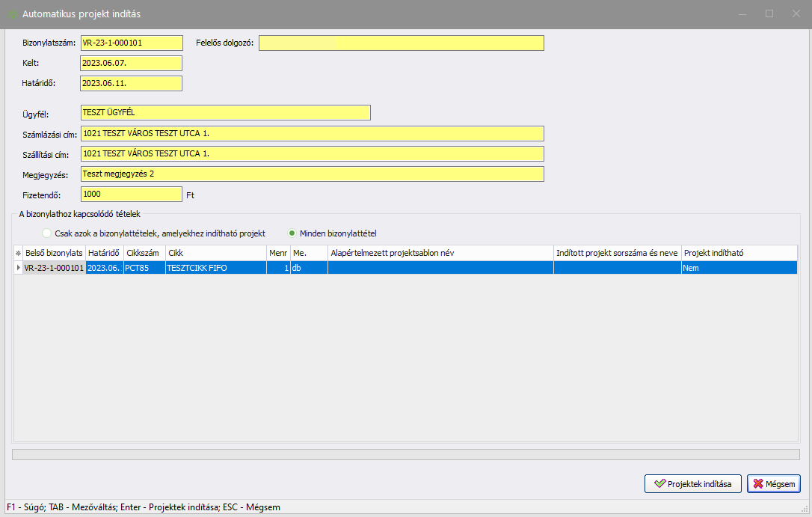
Task: Click the 'Projekt indítható' column header
Action: click(738, 253)
